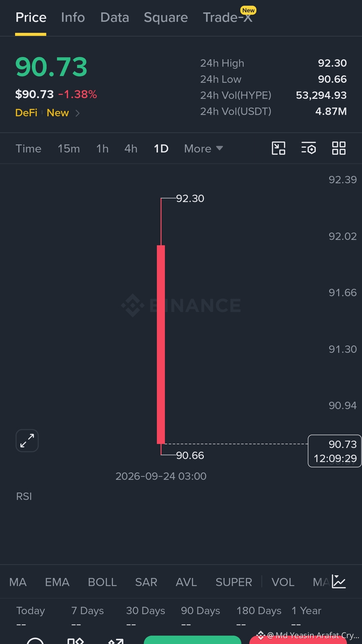The image size is (362, 644).
Task: Open DeFi New tags chevron
Action: (77, 113)
